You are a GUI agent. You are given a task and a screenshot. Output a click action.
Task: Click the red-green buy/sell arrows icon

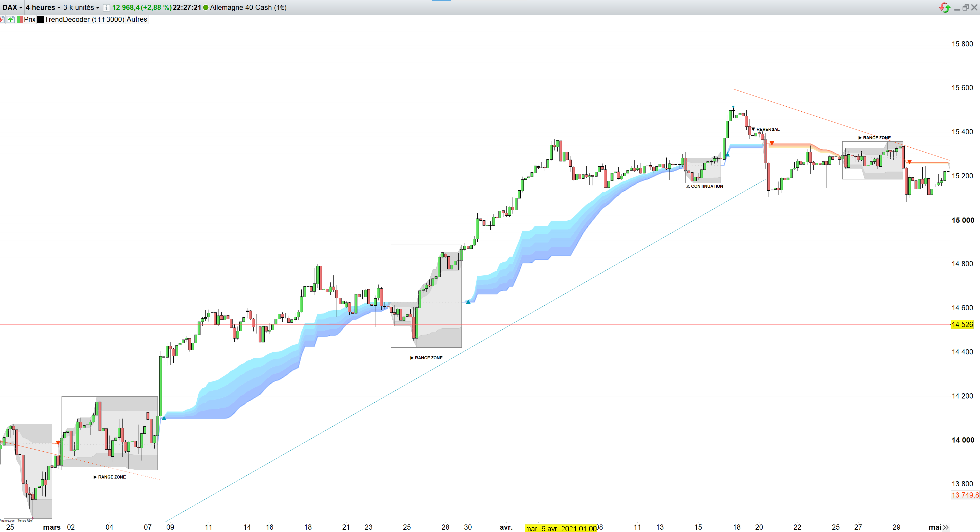point(944,7)
